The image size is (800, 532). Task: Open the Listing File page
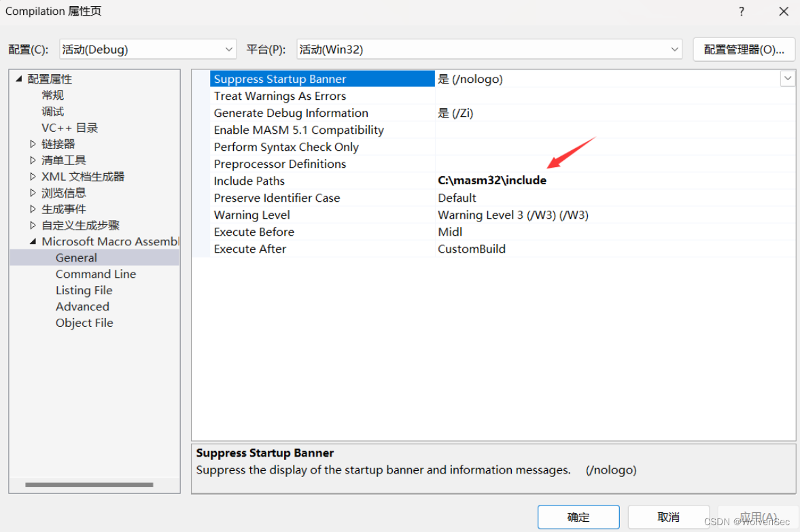pyautogui.click(x=84, y=290)
